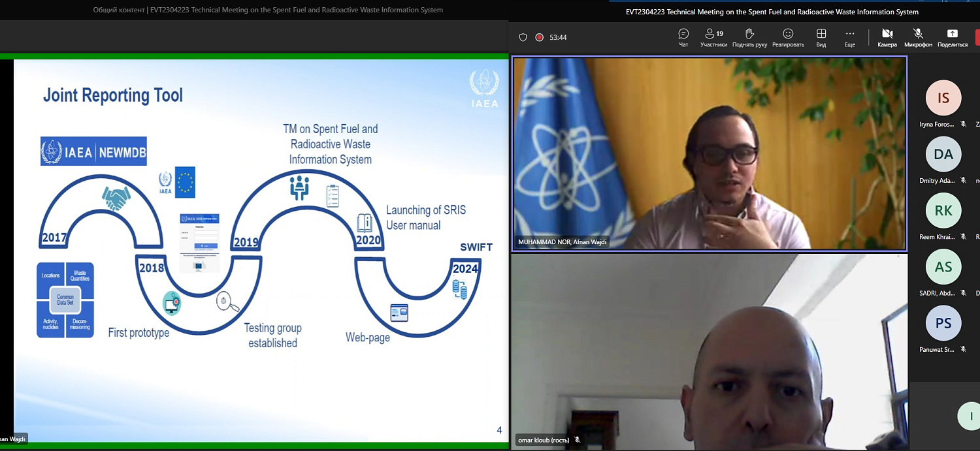980x451 pixels.
Task: Expand the Еще more options menu
Action: [849, 37]
